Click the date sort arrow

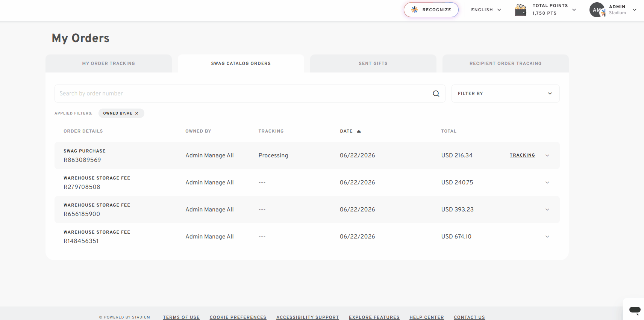(359, 131)
